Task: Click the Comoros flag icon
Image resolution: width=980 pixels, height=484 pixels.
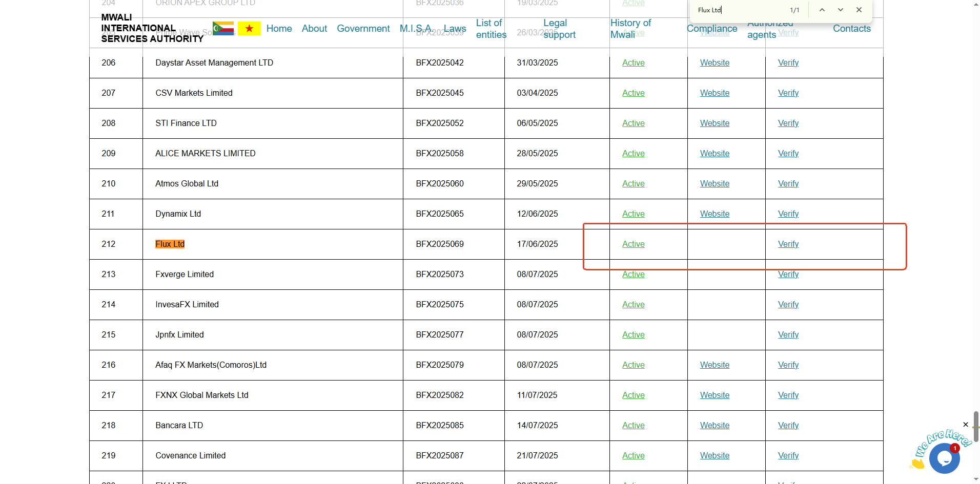Action: tap(223, 29)
